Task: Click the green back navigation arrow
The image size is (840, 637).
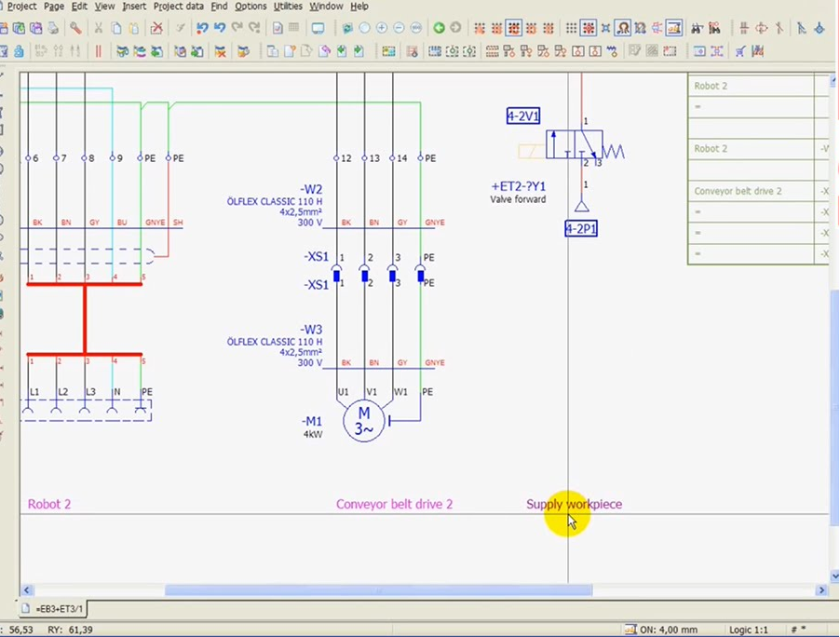Action: pos(439,28)
